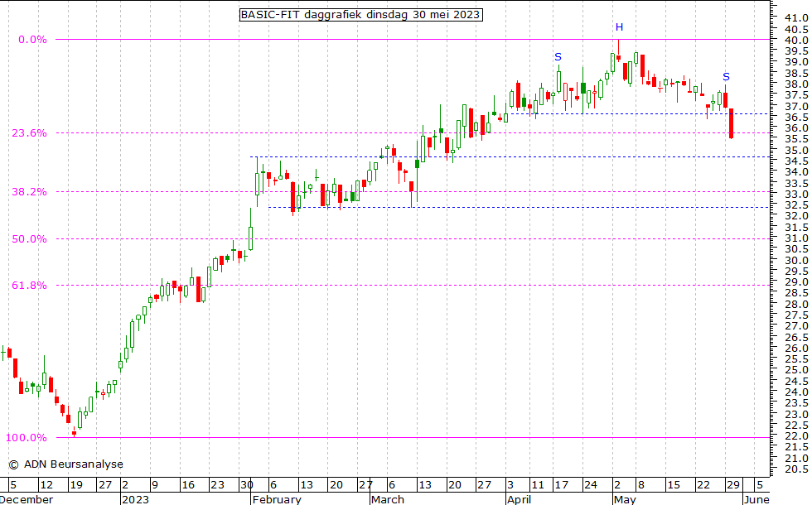This screenshot has height=505, width=812.
Task: Click the 2023 year label on axis
Action: 135,499
